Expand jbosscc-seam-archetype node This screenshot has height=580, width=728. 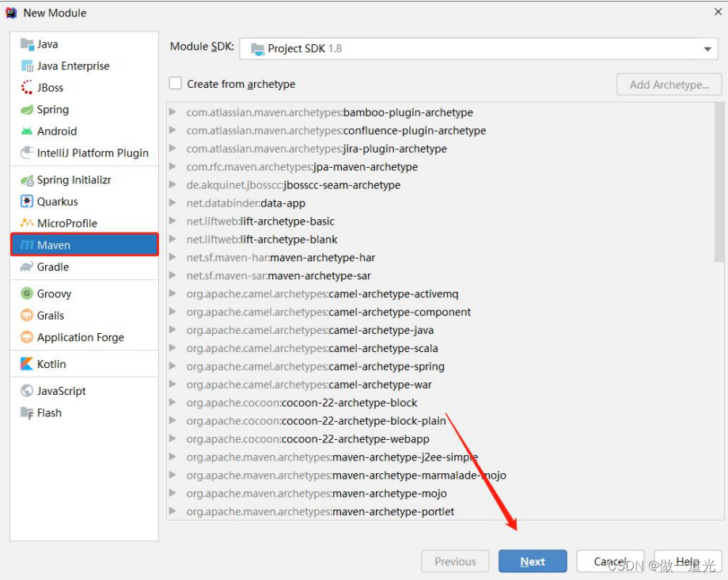point(173,184)
